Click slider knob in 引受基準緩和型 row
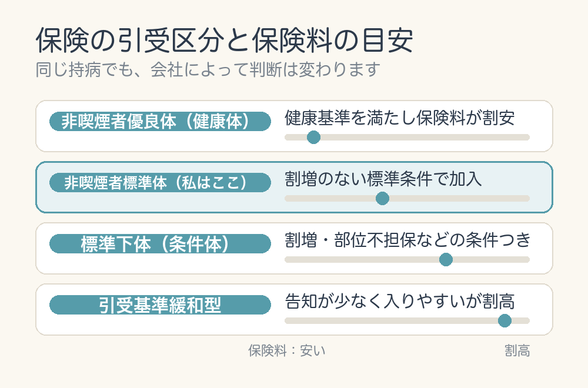This screenshot has width=588, height=388. point(505,320)
